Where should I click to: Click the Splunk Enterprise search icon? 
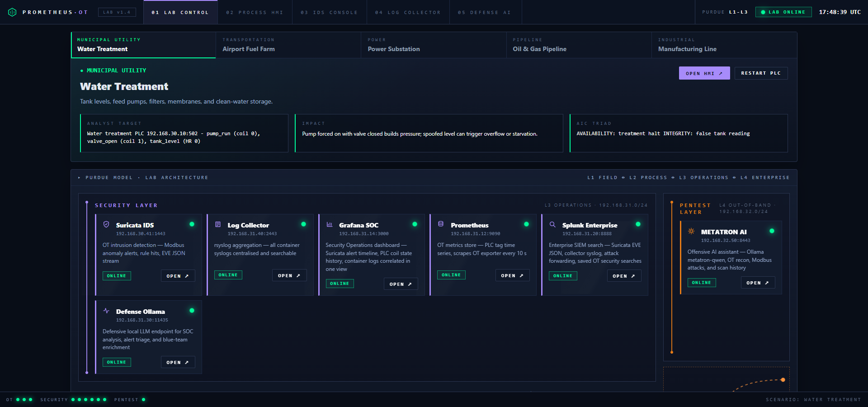(x=552, y=224)
